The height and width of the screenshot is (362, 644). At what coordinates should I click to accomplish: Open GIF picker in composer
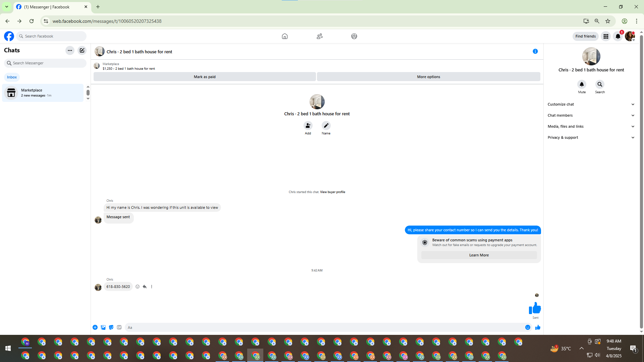(119, 327)
